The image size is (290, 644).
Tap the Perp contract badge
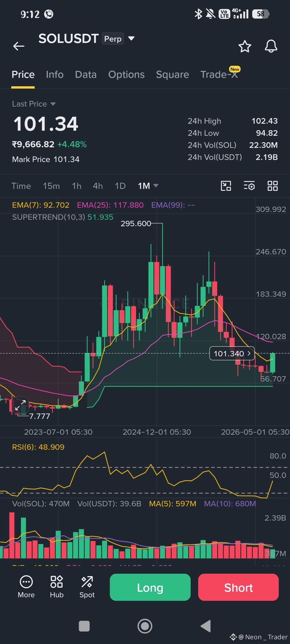[113, 39]
